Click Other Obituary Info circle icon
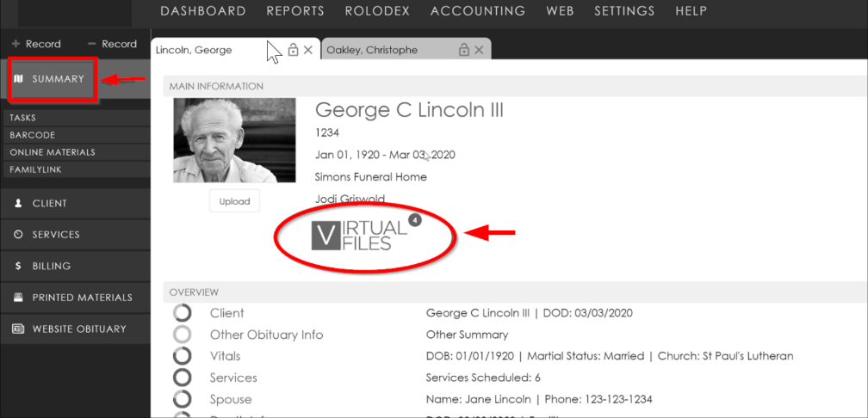 point(182,335)
